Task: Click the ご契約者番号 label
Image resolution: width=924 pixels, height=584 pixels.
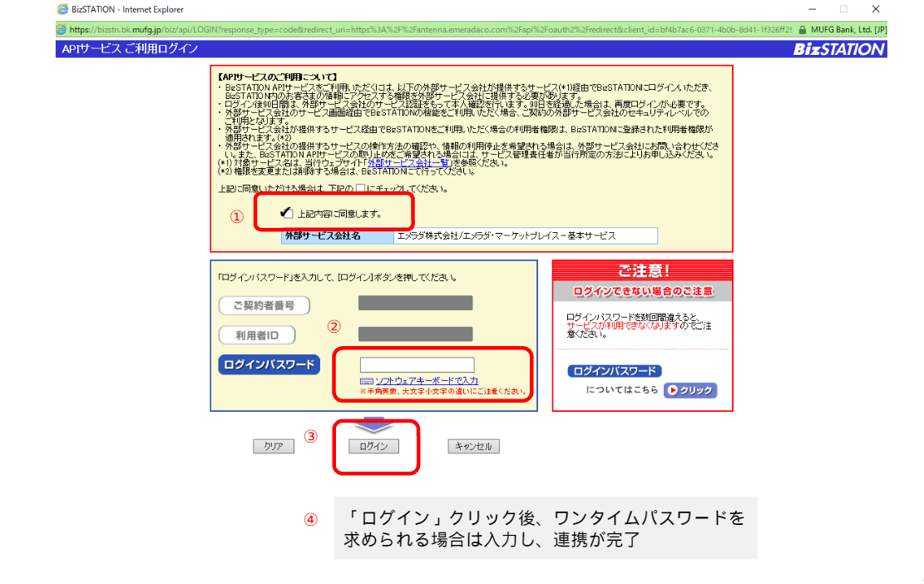Action: pyautogui.click(x=264, y=305)
